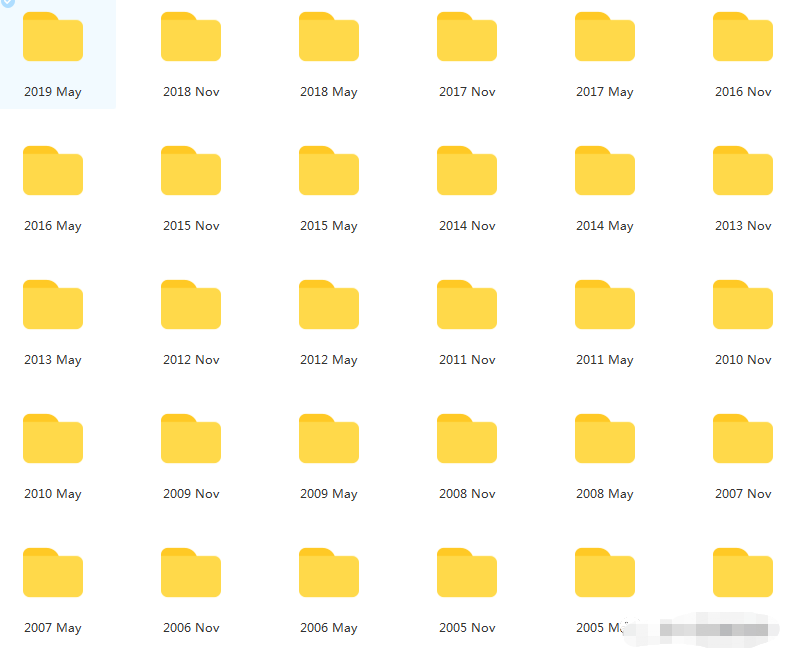This screenshot has height=665, width=796.
Task: Click the 2006 Nov folder name text
Action: (191, 628)
